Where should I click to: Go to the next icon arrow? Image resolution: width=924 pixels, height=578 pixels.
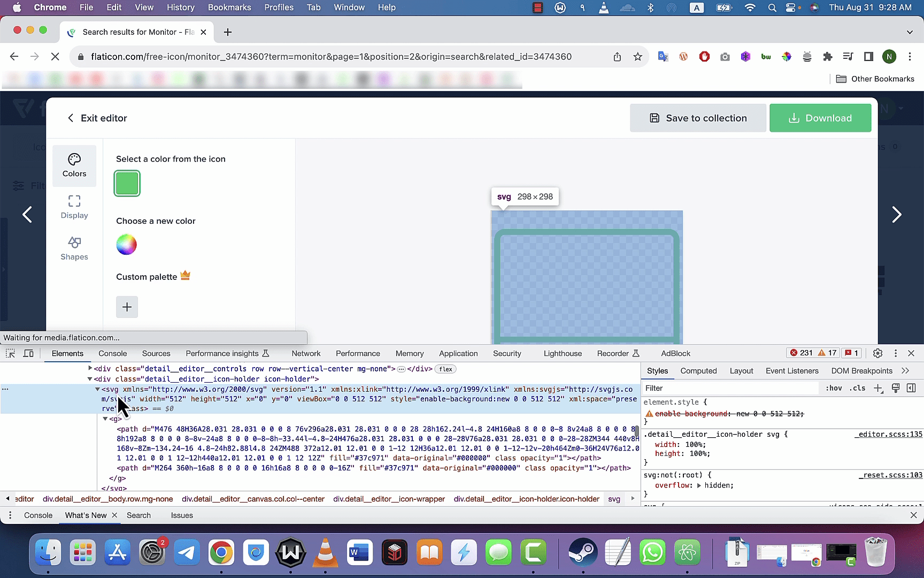(x=897, y=215)
